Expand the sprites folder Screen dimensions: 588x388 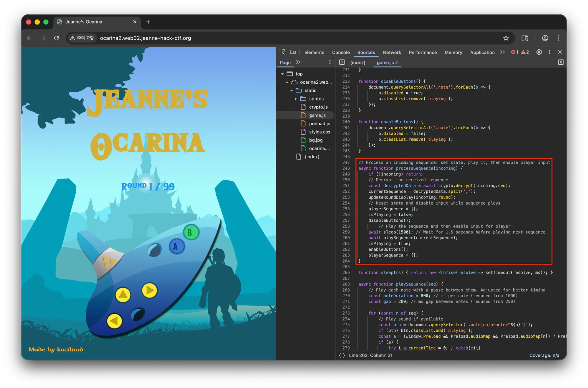coord(296,99)
